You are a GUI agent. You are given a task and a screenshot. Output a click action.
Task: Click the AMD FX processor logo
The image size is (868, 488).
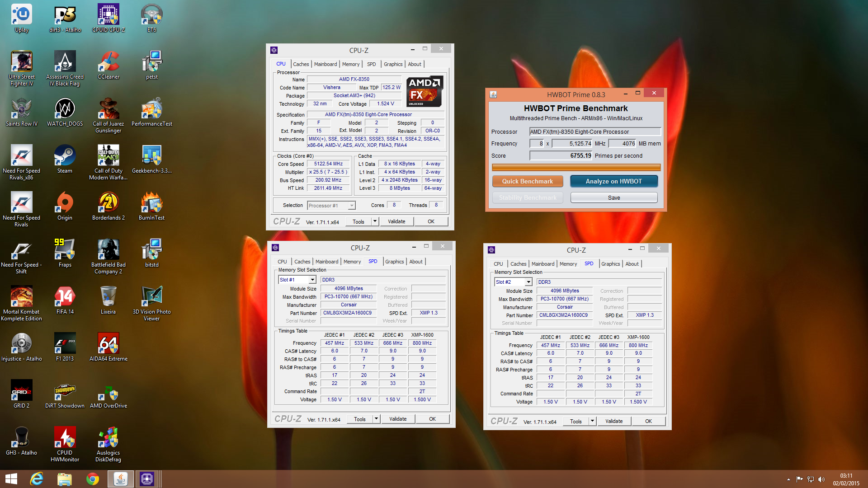point(425,92)
